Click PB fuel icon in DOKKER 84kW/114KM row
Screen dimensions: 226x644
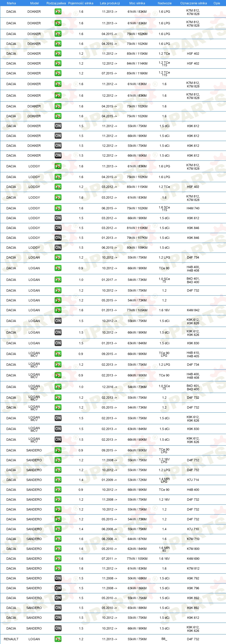(x=58, y=63)
